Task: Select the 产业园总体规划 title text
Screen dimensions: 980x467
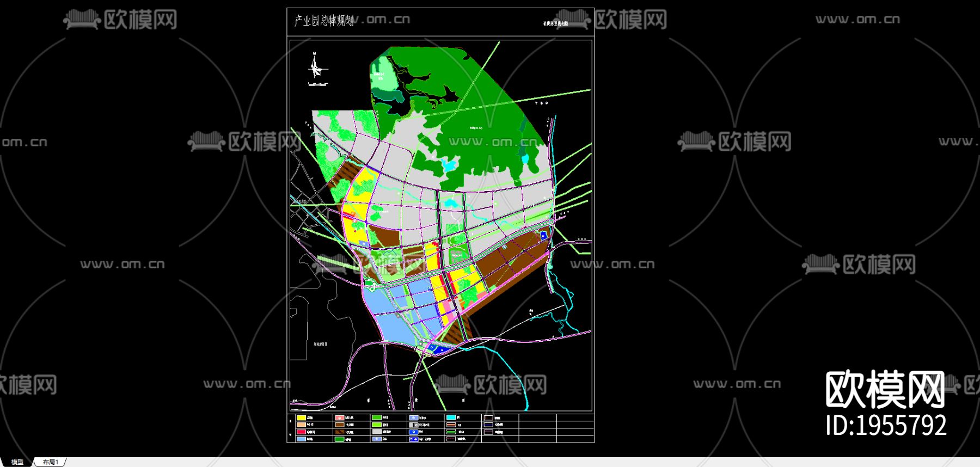Action: [x=323, y=21]
